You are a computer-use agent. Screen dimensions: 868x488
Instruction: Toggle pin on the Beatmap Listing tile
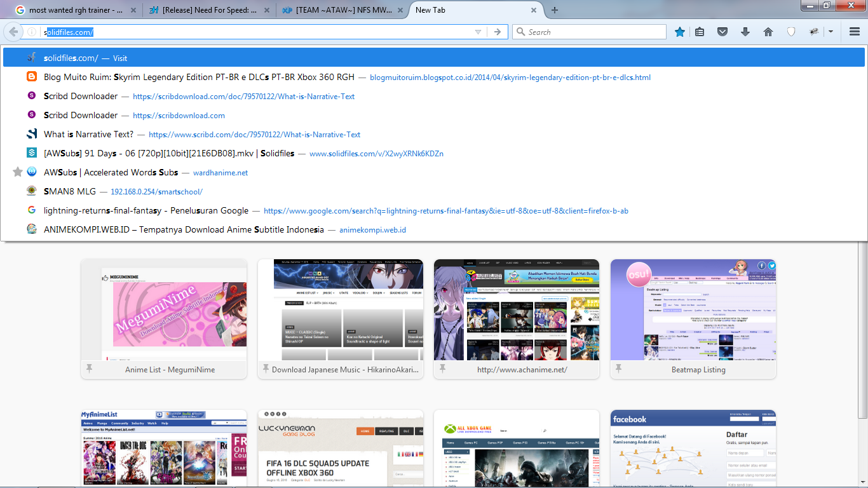pyautogui.click(x=619, y=369)
